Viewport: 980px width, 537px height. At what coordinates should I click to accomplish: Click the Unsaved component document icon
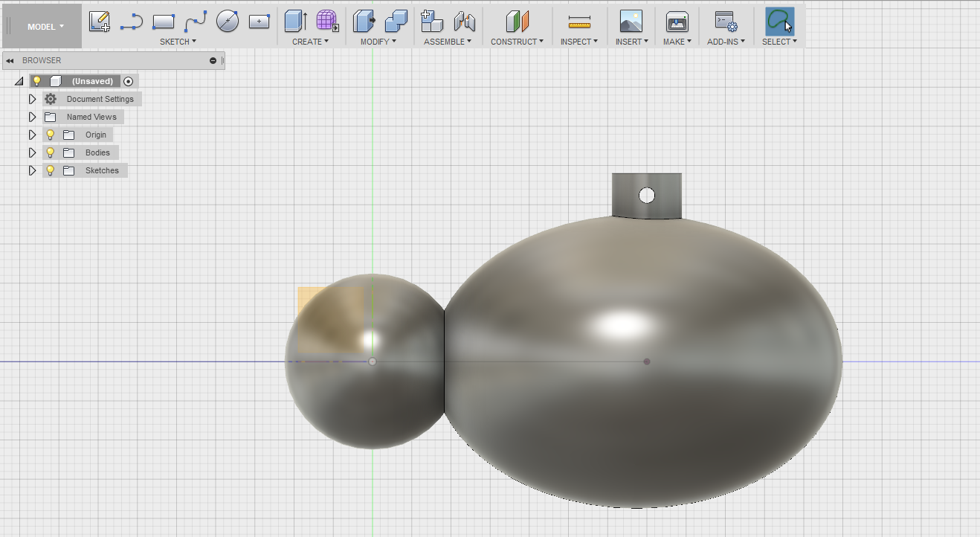[56, 81]
